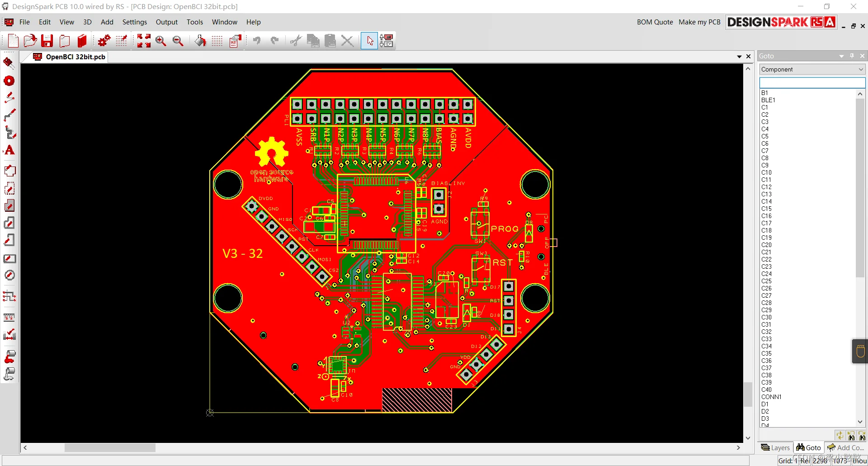This screenshot has width=868, height=466.
Task: Open the component Library tool
Action: pos(82,41)
